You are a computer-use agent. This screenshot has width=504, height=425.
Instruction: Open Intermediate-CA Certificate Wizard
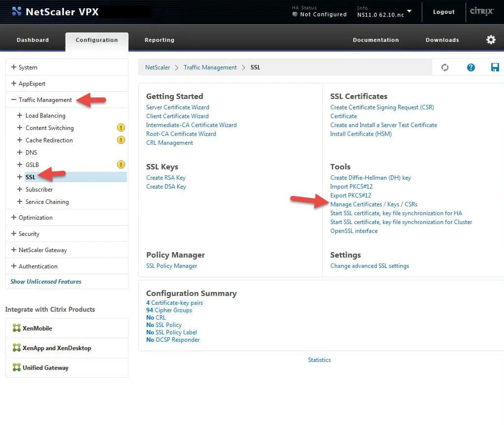pyautogui.click(x=191, y=125)
